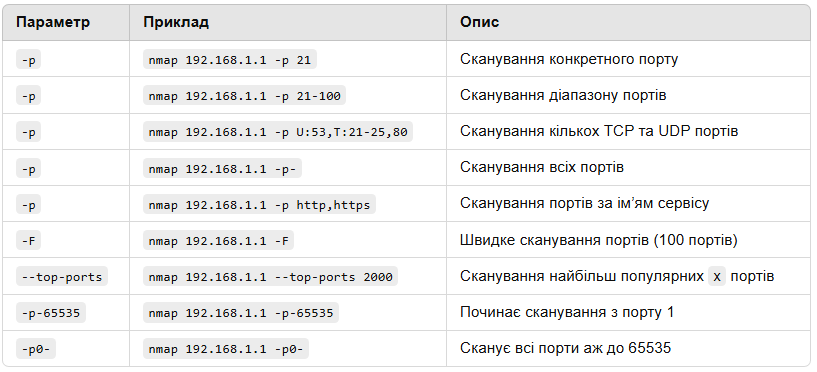Click the Приклад column header
The width and height of the screenshot is (817, 372).
(176, 22)
